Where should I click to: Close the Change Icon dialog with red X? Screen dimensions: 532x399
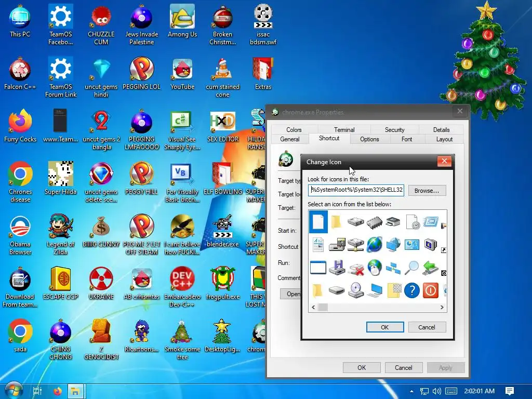444,161
